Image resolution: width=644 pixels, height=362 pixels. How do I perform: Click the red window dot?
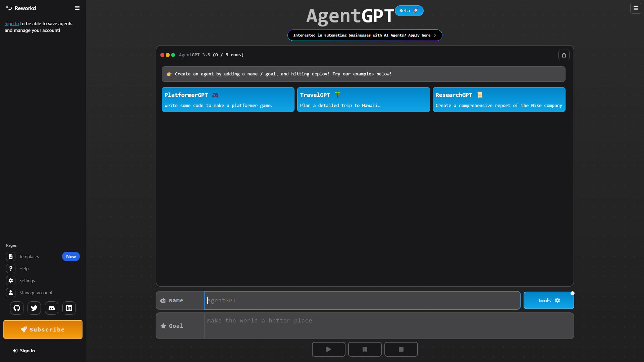click(162, 55)
